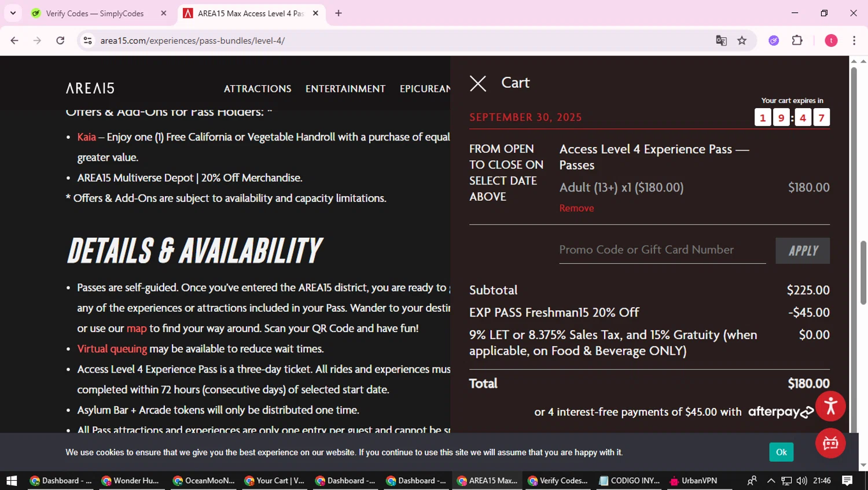Open the Windows notification center
This screenshot has height=490, width=868.
pyautogui.click(x=847, y=481)
